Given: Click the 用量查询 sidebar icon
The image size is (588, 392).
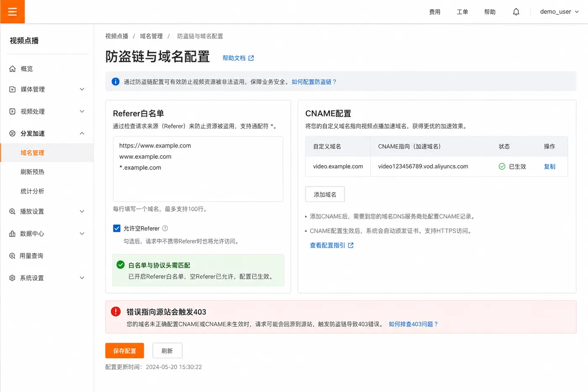Looking at the screenshot, I should point(12,255).
